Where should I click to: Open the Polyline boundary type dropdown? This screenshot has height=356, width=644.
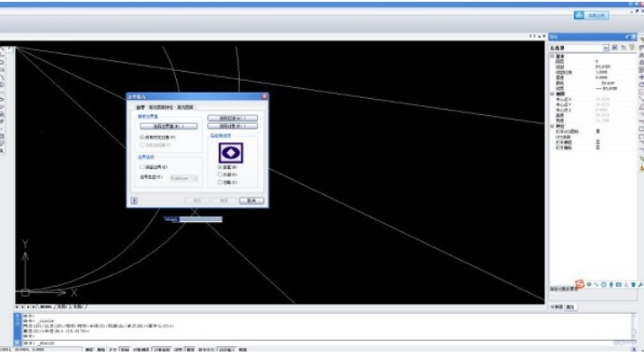tap(184, 178)
